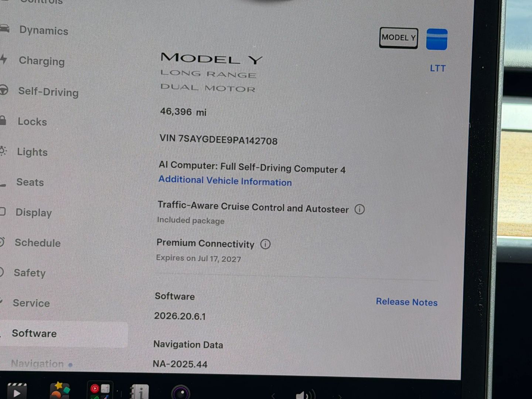Select the Safety menu item
The image size is (532, 399).
(30, 273)
